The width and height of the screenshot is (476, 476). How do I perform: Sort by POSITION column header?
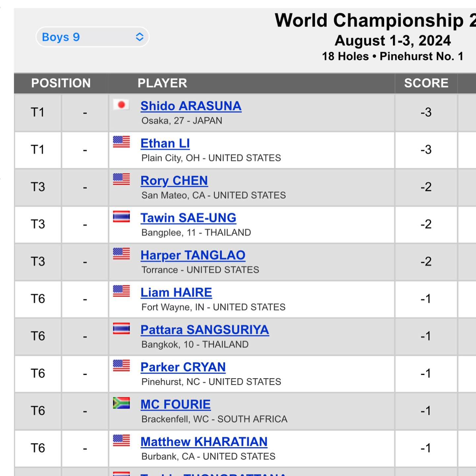click(x=61, y=83)
